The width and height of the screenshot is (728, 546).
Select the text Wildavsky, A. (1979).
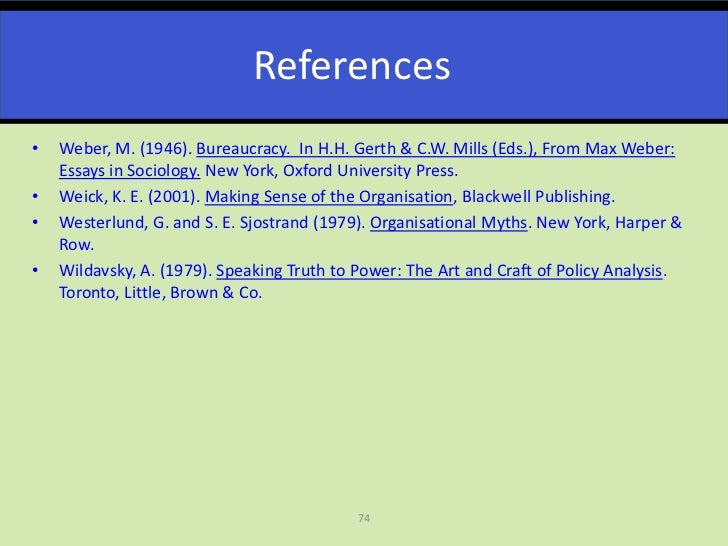point(136,271)
